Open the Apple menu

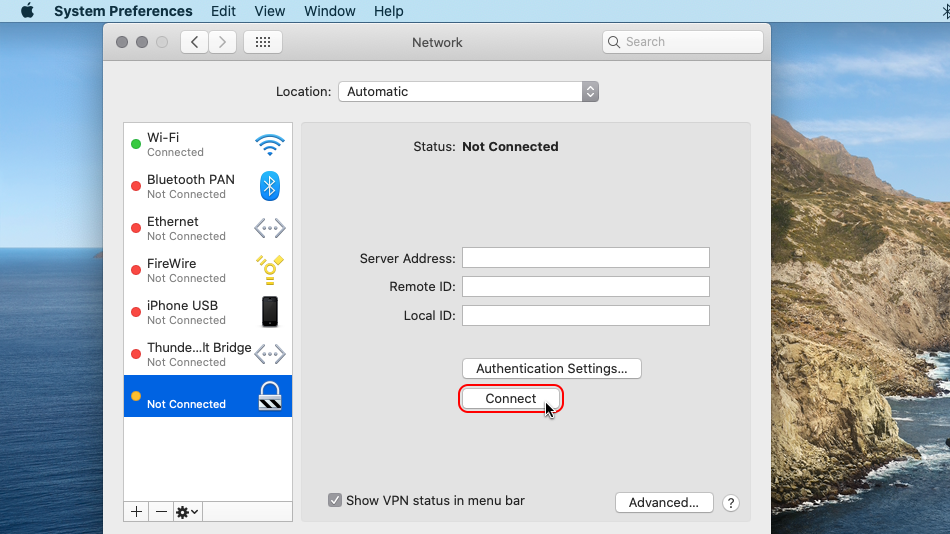click(27, 11)
